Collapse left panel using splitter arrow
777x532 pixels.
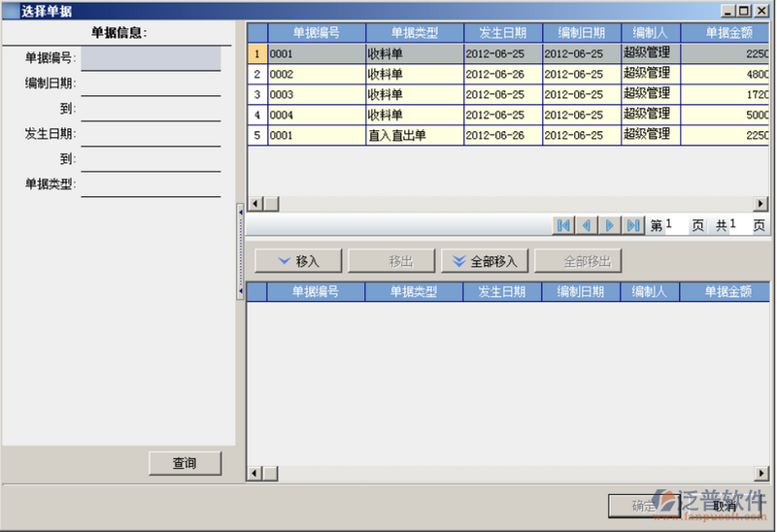[240, 210]
